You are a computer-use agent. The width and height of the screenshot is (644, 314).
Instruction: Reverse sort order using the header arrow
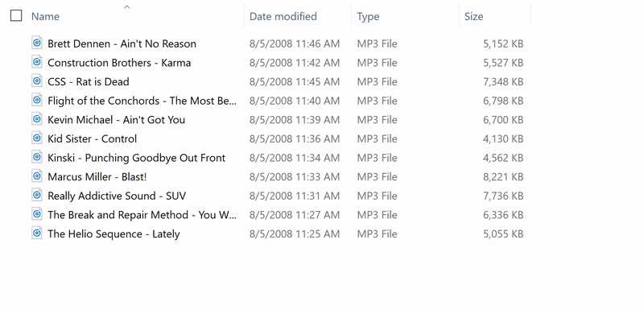point(127,6)
